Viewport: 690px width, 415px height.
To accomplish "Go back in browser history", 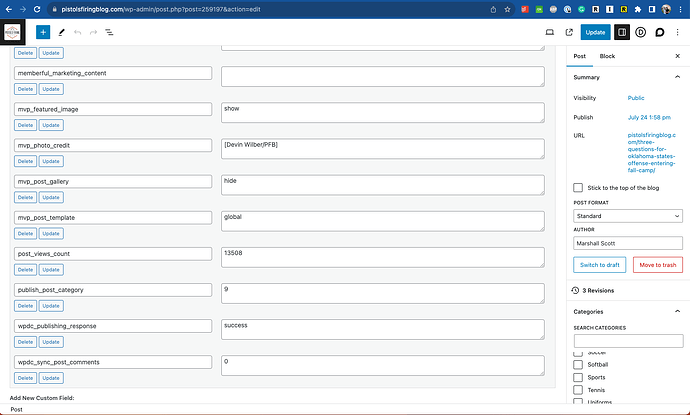I will pyautogui.click(x=8, y=9).
